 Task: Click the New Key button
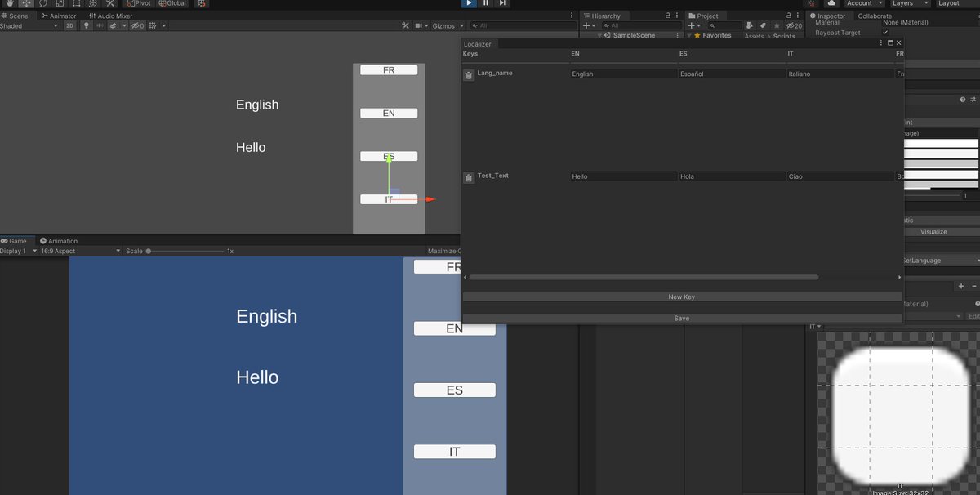point(682,297)
